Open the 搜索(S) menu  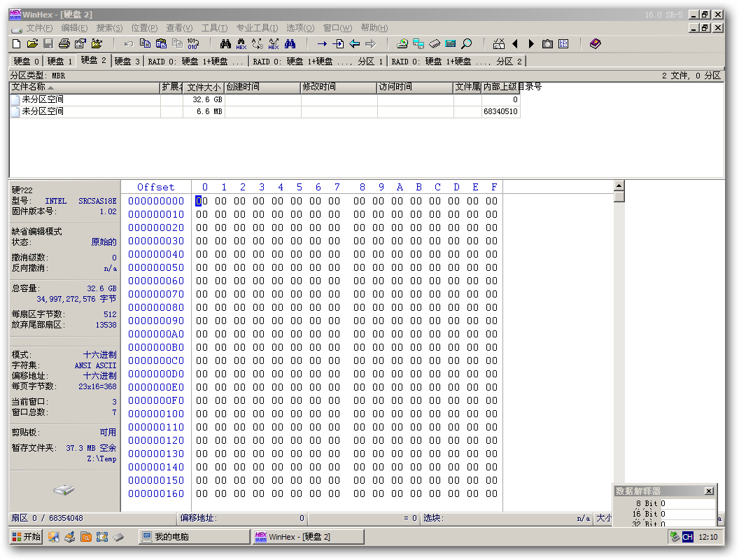point(109,28)
